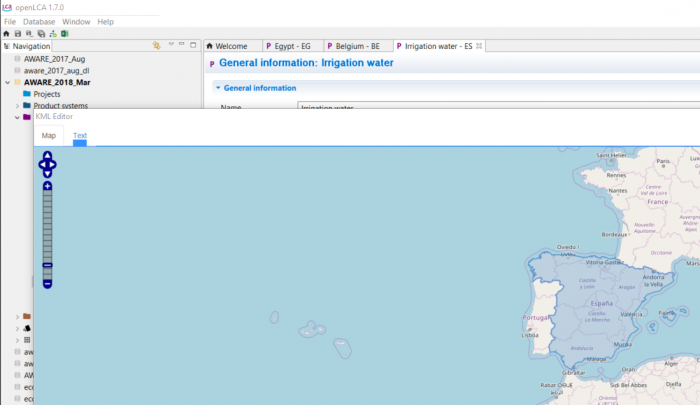Click the Portugal label on the map

coord(535,317)
